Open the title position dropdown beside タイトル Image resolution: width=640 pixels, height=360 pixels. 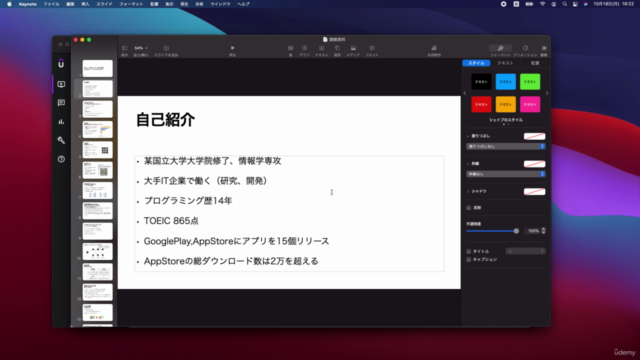point(525,251)
